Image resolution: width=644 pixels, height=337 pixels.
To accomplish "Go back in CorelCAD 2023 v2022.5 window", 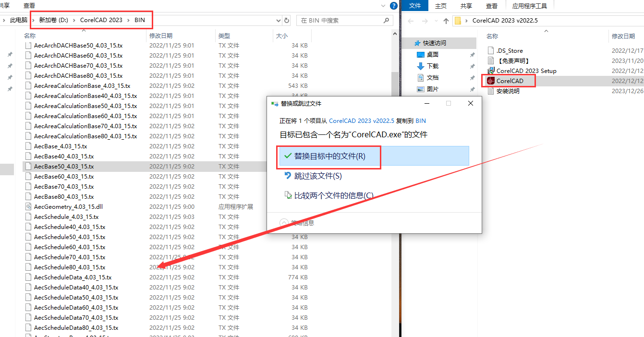I will coord(411,21).
